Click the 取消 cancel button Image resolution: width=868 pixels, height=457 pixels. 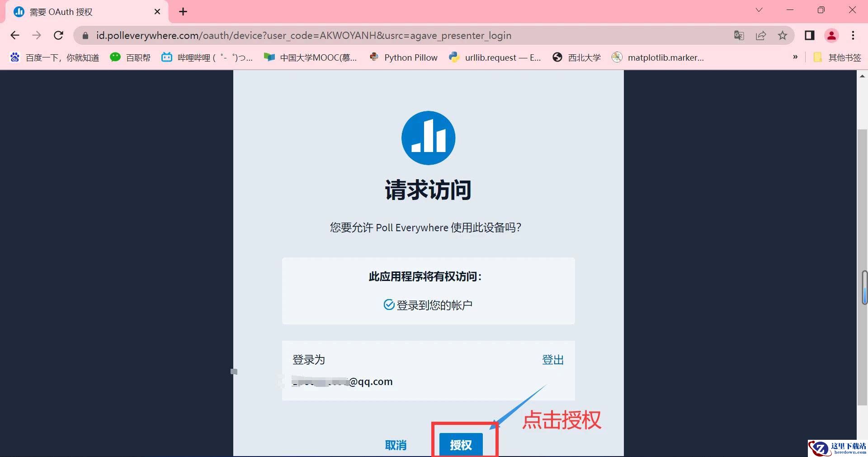coord(396,445)
